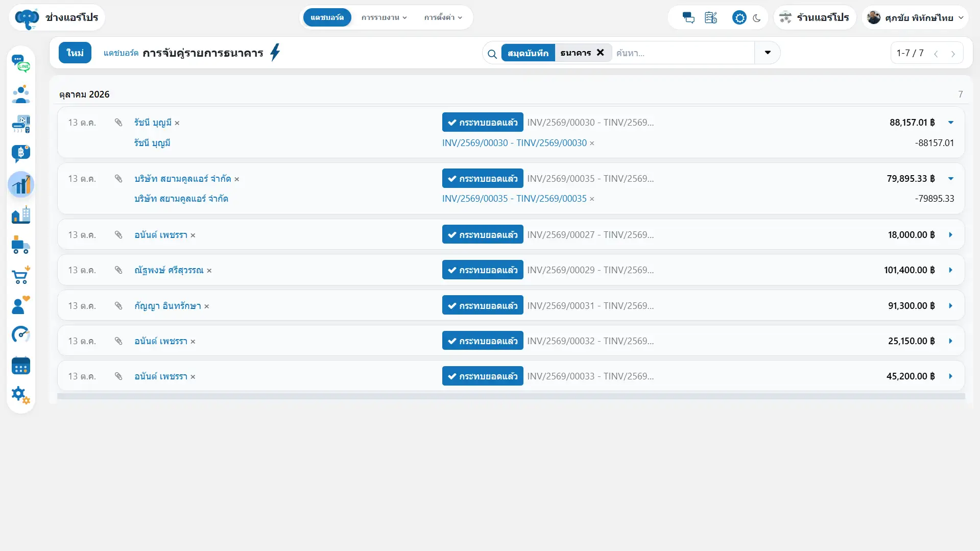Switch to dark mode moon toggle
This screenshot has height=551, width=980.
point(757,18)
